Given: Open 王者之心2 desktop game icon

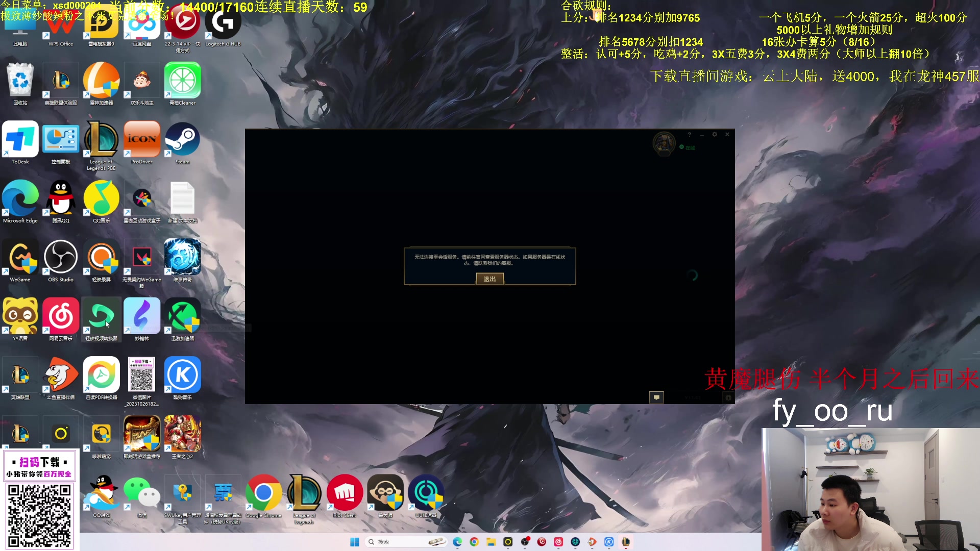Looking at the screenshot, I should coord(182,437).
